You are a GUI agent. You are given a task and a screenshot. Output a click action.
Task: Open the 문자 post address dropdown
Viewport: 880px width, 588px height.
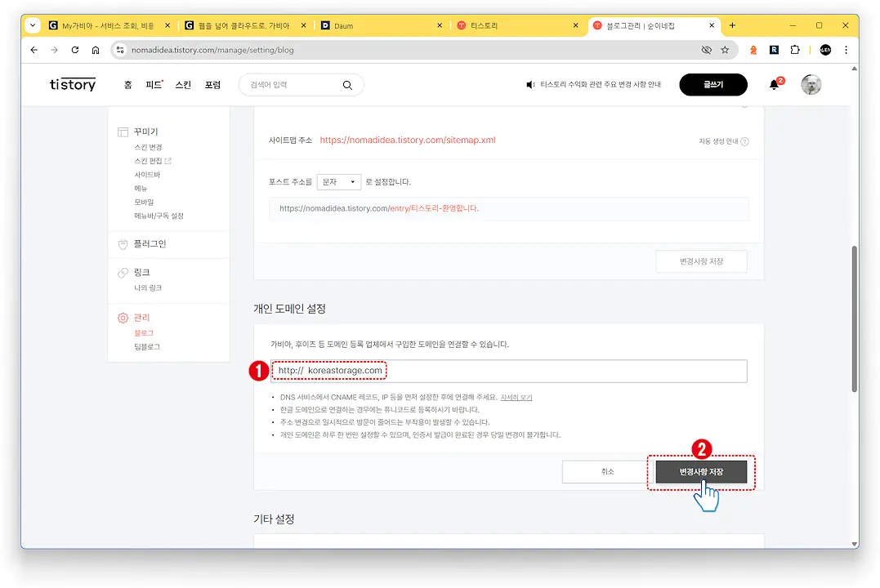(338, 181)
